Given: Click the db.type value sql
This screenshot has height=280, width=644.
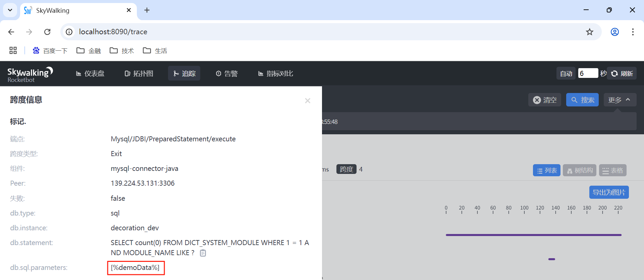Looking at the screenshot, I should coord(115,213).
